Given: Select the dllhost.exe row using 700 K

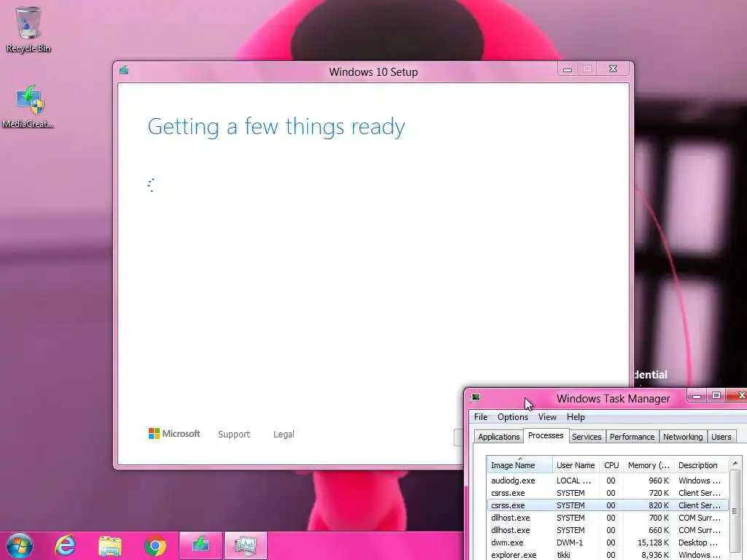Looking at the screenshot, I should click(608, 518).
